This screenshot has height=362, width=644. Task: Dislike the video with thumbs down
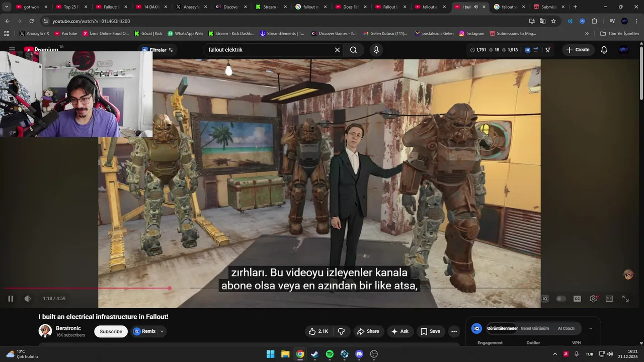click(341, 331)
